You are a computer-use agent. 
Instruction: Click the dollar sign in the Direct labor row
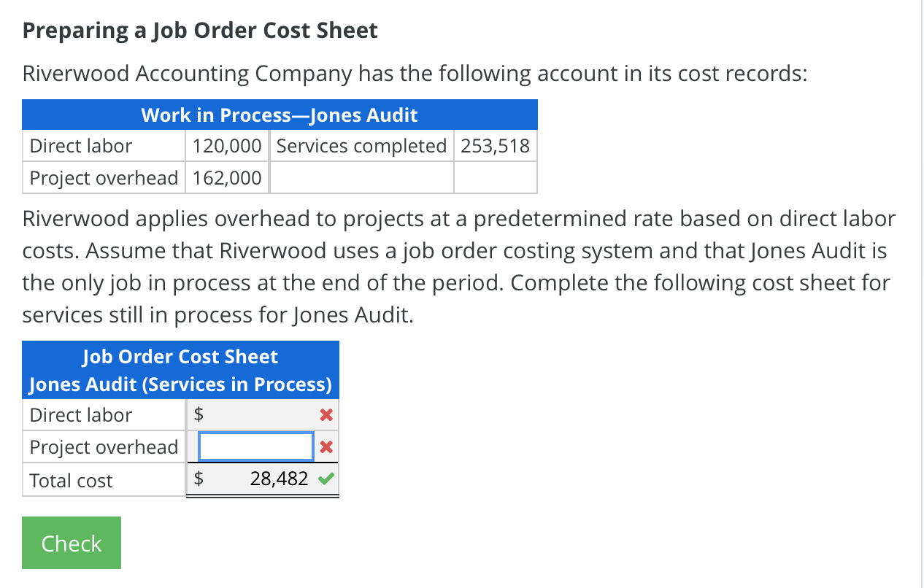[x=197, y=414]
